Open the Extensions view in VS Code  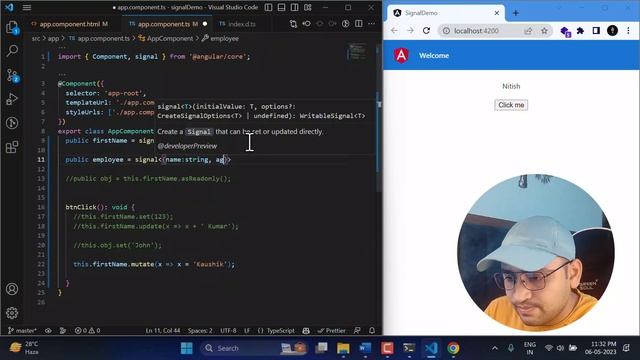coord(12,147)
